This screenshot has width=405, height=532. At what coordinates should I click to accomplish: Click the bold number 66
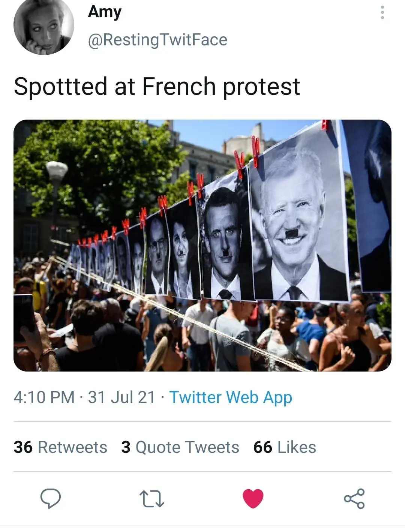point(262,447)
